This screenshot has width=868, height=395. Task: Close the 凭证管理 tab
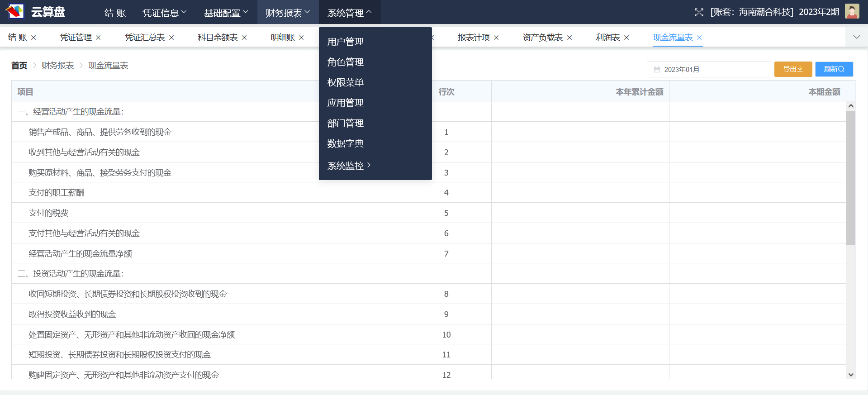(98, 38)
